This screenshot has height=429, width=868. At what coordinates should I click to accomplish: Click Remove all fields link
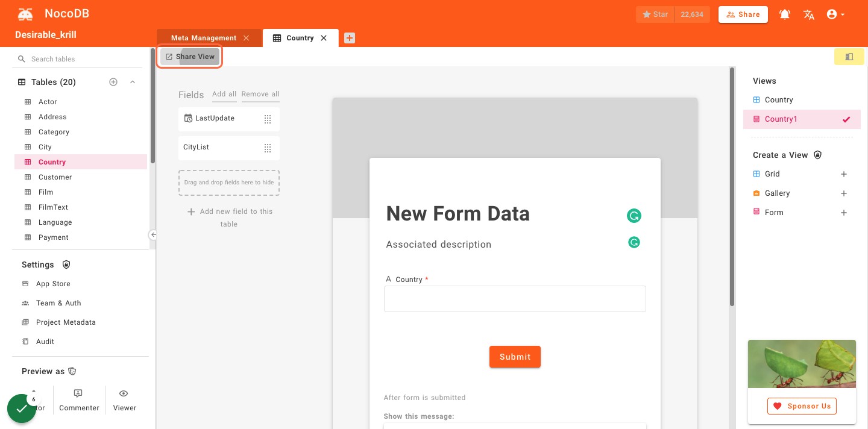(x=260, y=94)
